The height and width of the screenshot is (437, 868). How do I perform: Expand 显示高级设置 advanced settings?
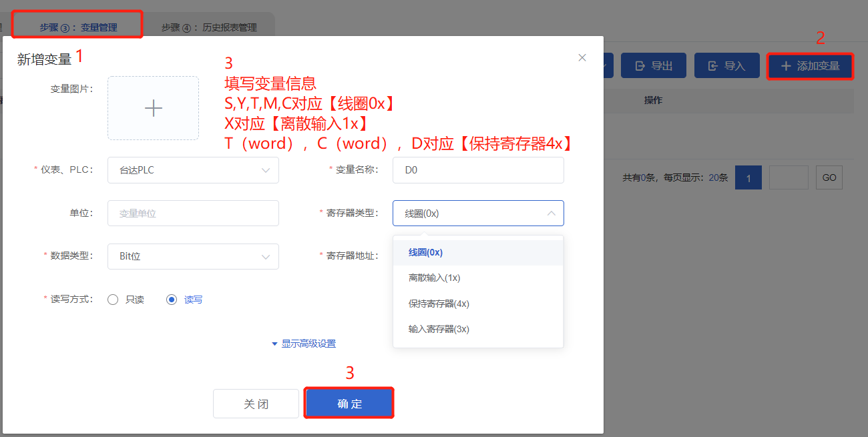tap(303, 344)
